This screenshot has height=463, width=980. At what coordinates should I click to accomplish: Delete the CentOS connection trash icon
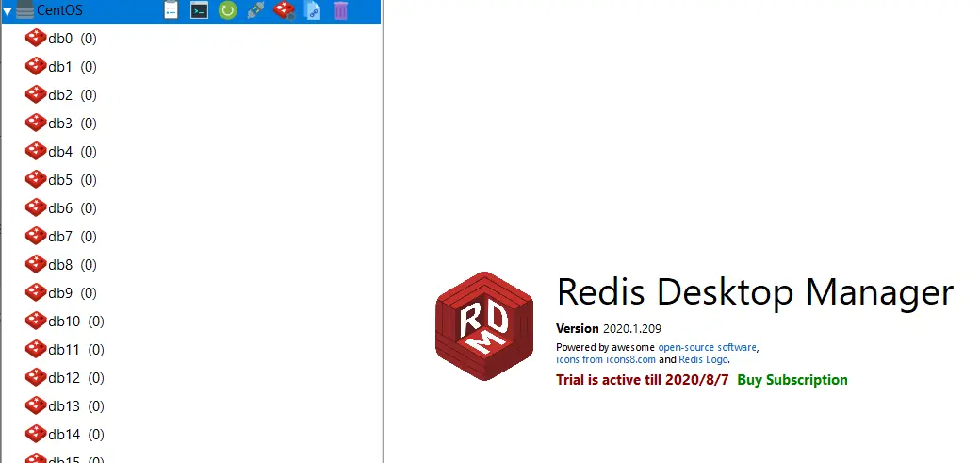pyautogui.click(x=340, y=10)
